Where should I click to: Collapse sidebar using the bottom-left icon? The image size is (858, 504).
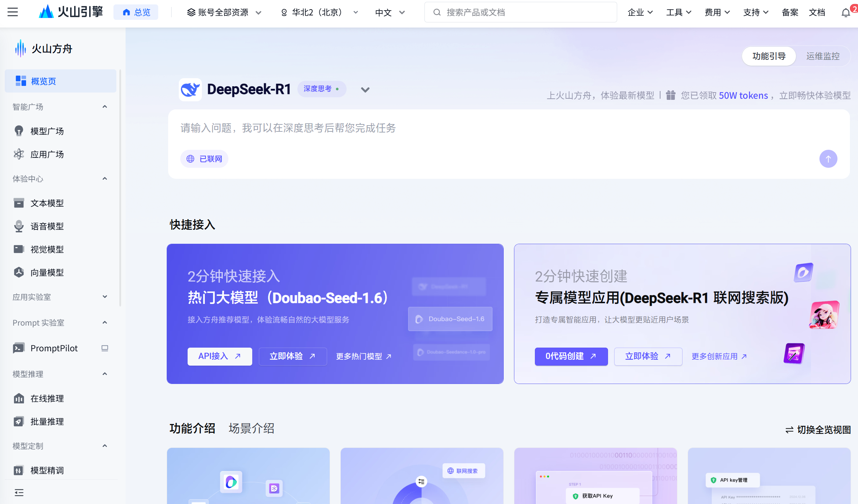pos(19,492)
